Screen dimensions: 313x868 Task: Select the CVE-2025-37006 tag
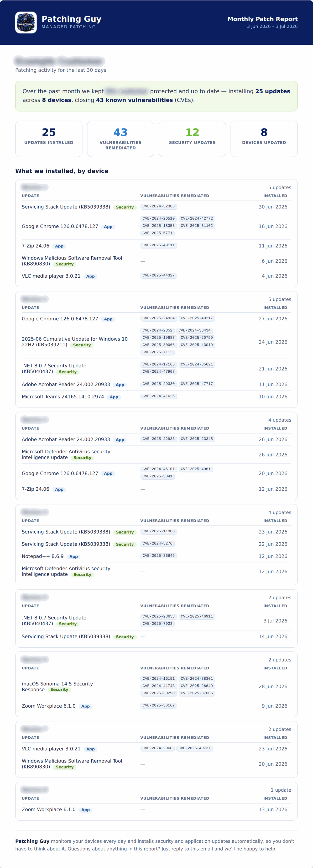pyautogui.click(x=197, y=693)
